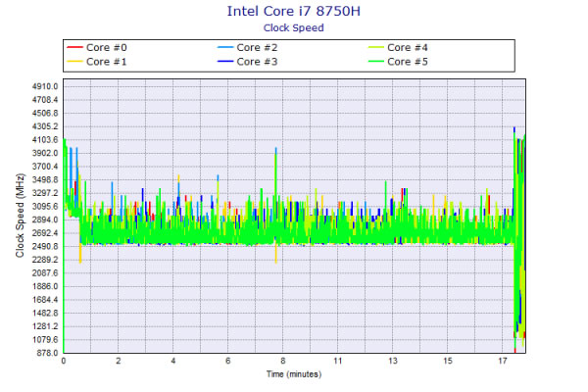Click the Core #4 legend entry
Viewport: 588px width, 392px height.
398,48
